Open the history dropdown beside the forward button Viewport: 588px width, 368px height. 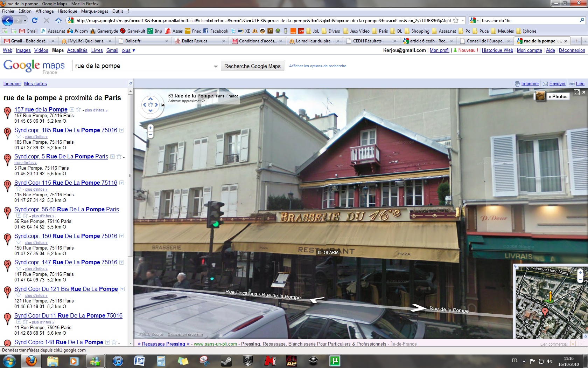click(x=25, y=20)
